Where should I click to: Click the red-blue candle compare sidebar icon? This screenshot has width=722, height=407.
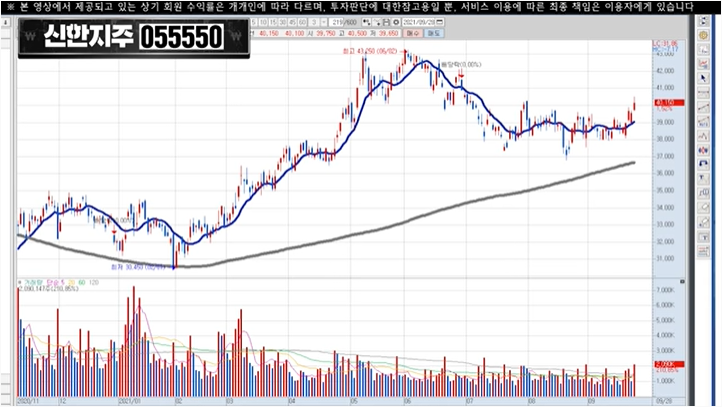click(x=703, y=150)
